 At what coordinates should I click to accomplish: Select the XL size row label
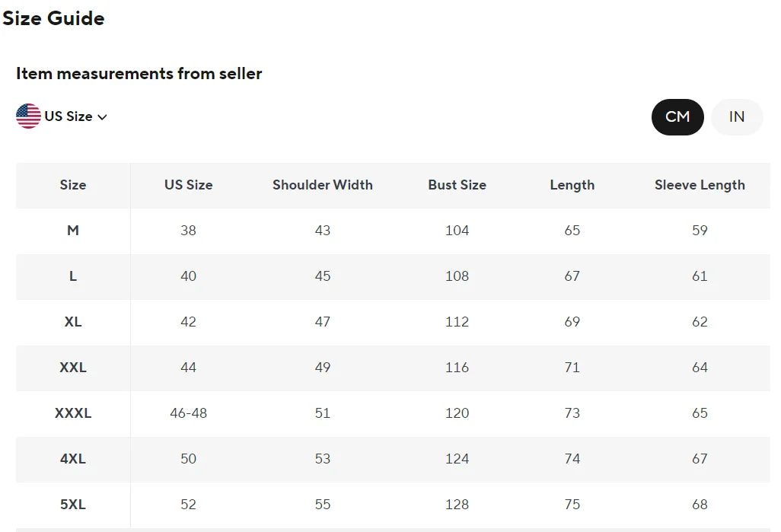pos(73,322)
